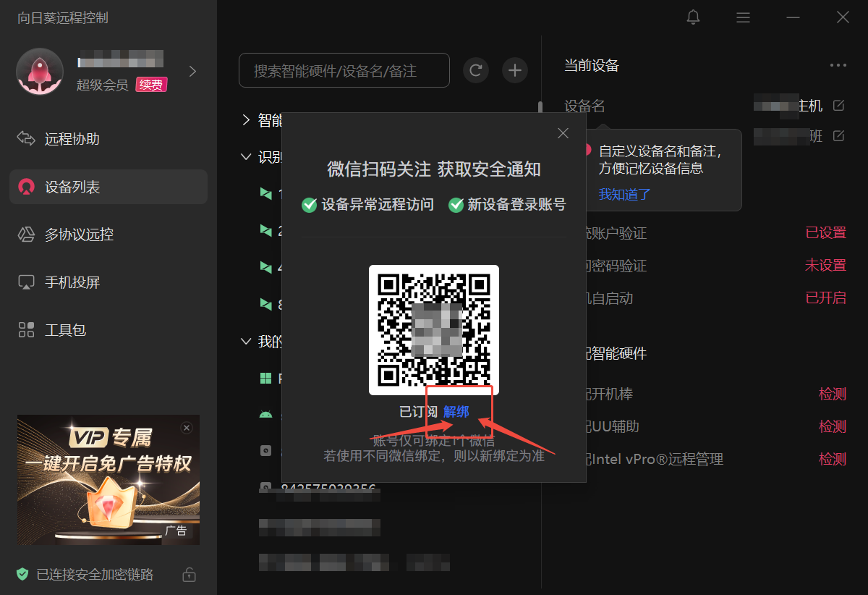This screenshot has height=595, width=868.
Task: Click the lock icon in status bar
Action: [189, 575]
